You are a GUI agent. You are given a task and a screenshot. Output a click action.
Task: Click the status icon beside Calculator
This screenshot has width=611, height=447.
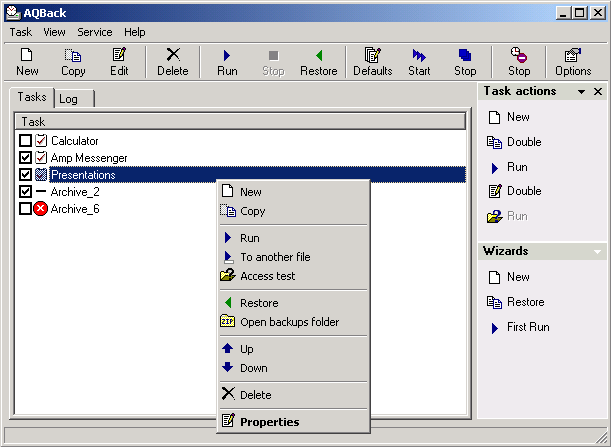(41, 141)
